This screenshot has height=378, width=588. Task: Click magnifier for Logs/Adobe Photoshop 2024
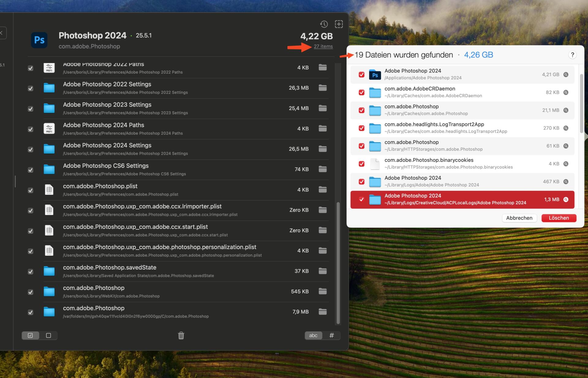pyautogui.click(x=566, y=182)
